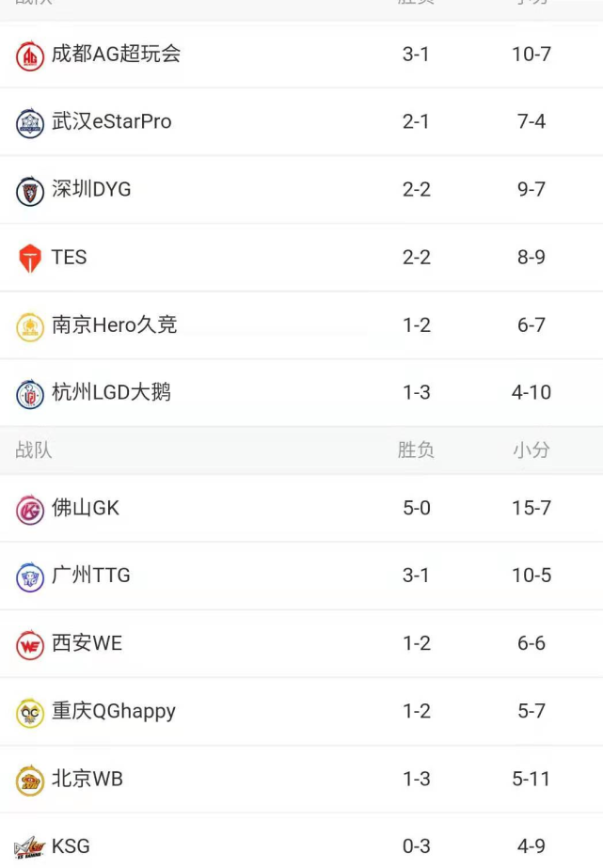
Task: Open the 佛山GK team name link
Action: click(x=86, y=508)
